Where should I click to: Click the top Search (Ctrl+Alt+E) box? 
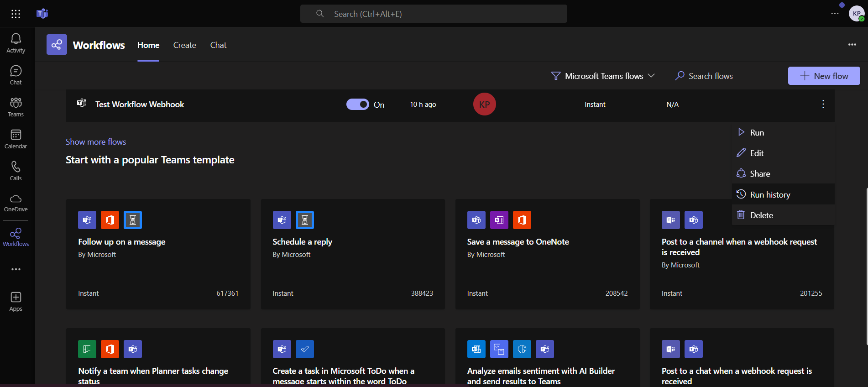pyautogui.click(x=434, y=14)
